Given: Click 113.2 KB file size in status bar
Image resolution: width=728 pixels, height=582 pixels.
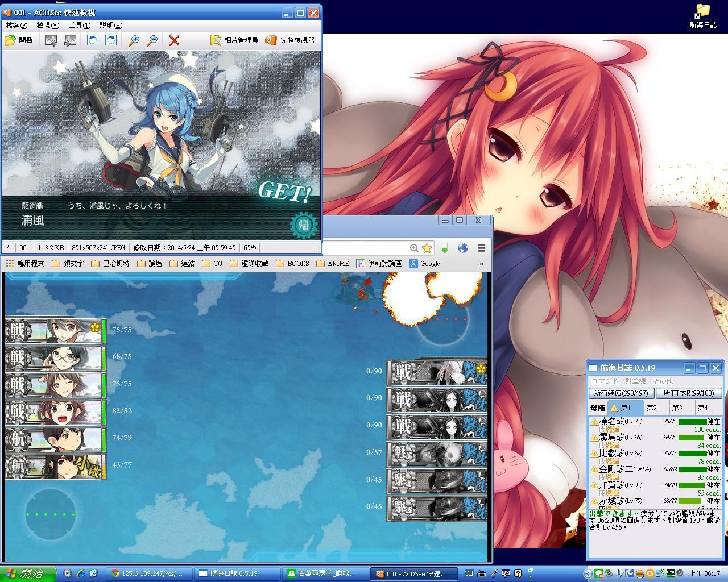Looking at the screenshot, I should (51, 248).
